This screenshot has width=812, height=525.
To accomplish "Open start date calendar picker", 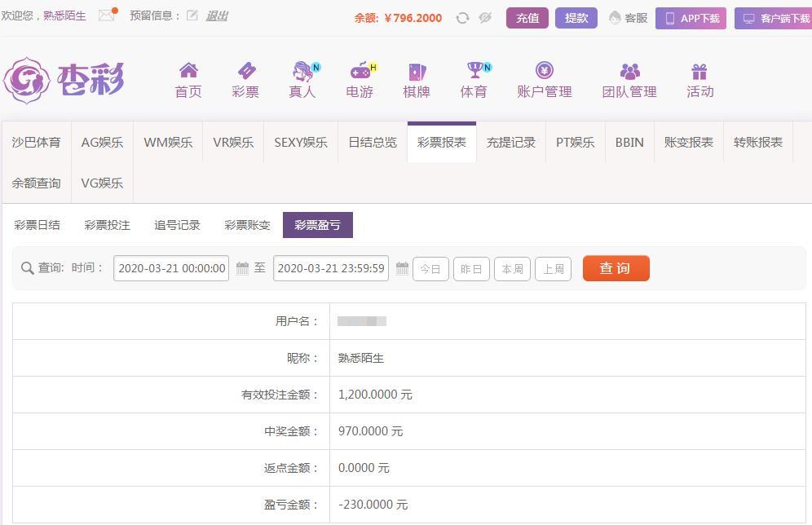I will point(242,268).
